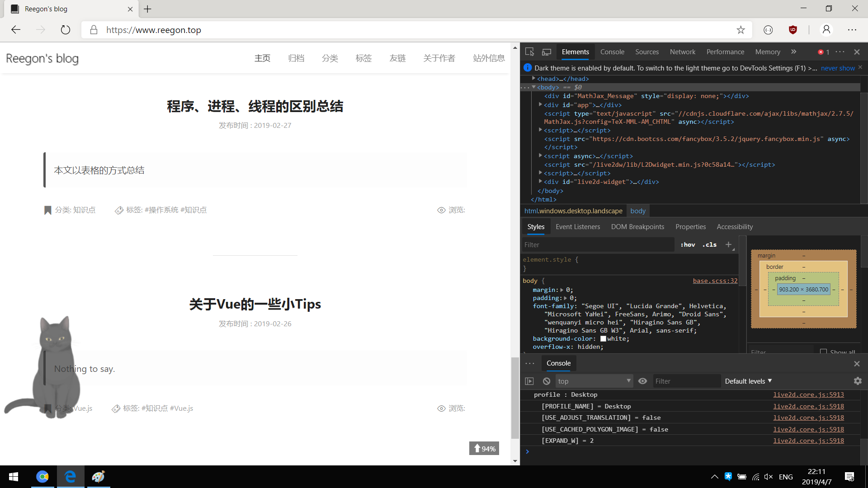Toggle device emulation toolbar icon
This screenshot has height=488, width=868.
click(547, 52)
